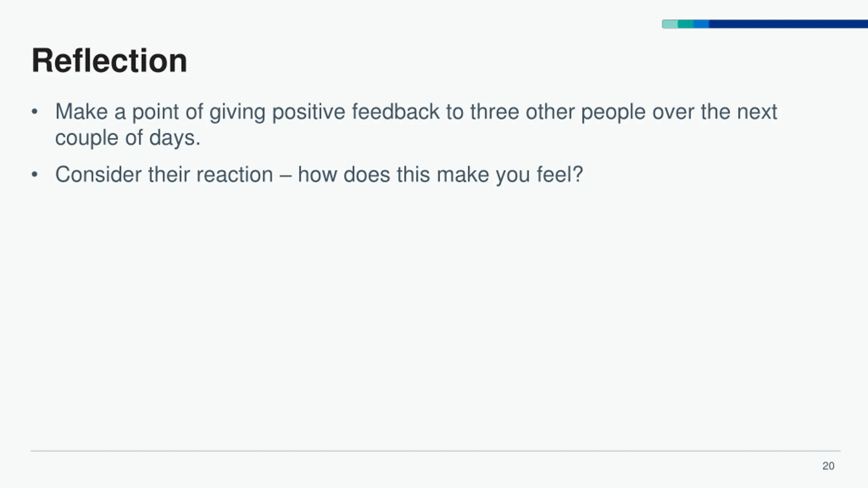This screenshot has height=488, width=868.
Task: Click the second bullet point marker
Action: 34,175
